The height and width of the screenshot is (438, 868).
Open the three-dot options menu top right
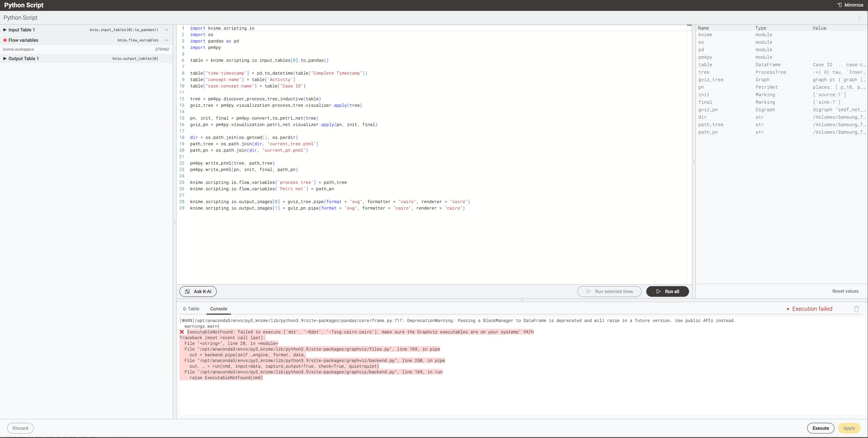[x=859, y=17]
